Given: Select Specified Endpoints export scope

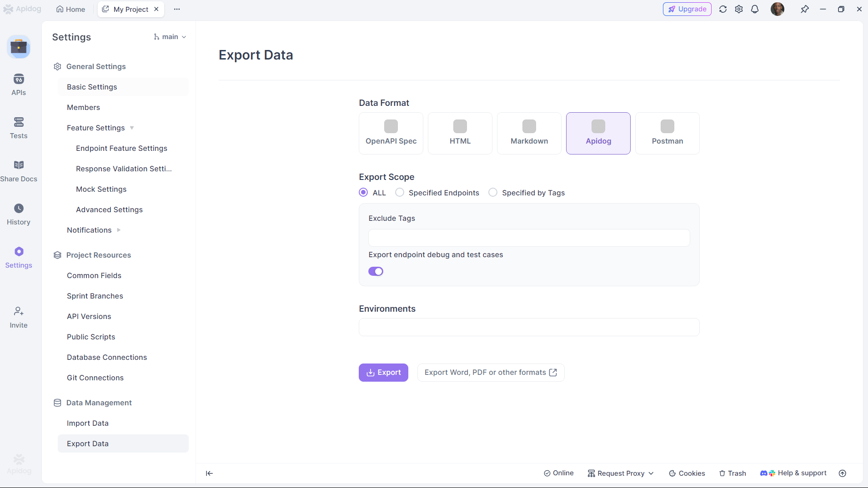Looking at the screenshot, I should coord(400,192).
